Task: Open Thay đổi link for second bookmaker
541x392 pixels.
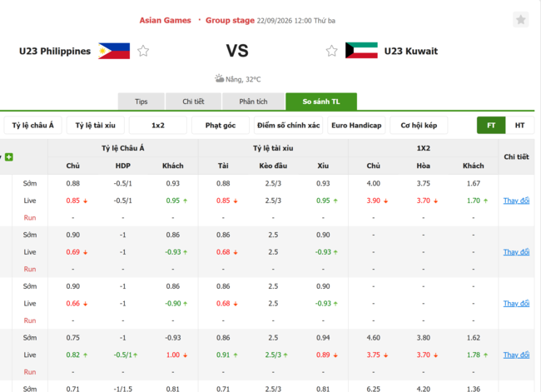Action: coord(516,252)
